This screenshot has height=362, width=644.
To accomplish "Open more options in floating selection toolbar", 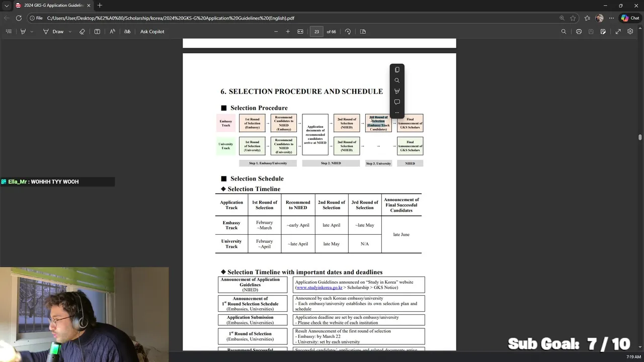I will click(397, 113).
